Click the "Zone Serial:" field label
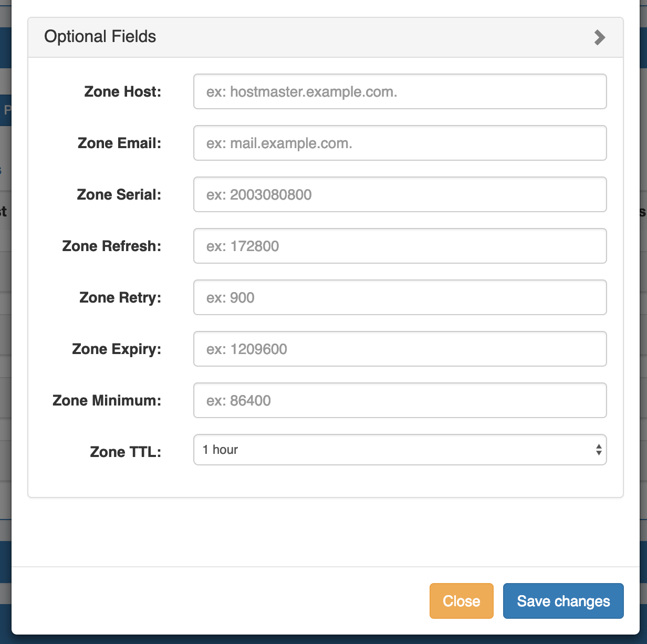The width and height of the screenshot is (647, 644). [119, 195]
